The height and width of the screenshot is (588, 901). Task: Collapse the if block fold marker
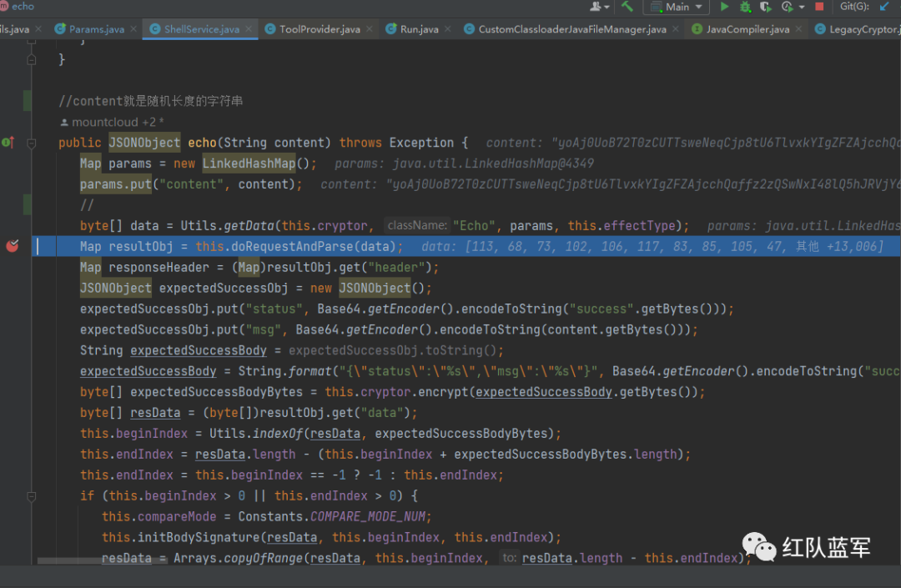32,496
